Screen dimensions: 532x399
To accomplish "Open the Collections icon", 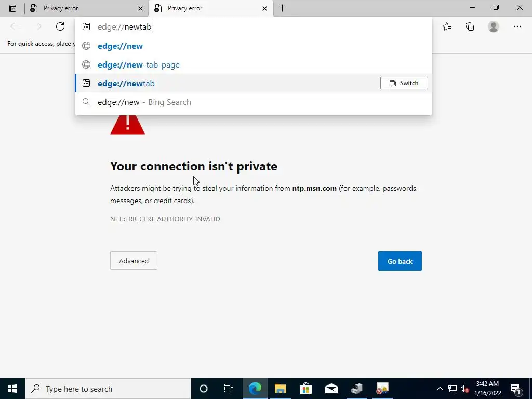I will [470, 26].
